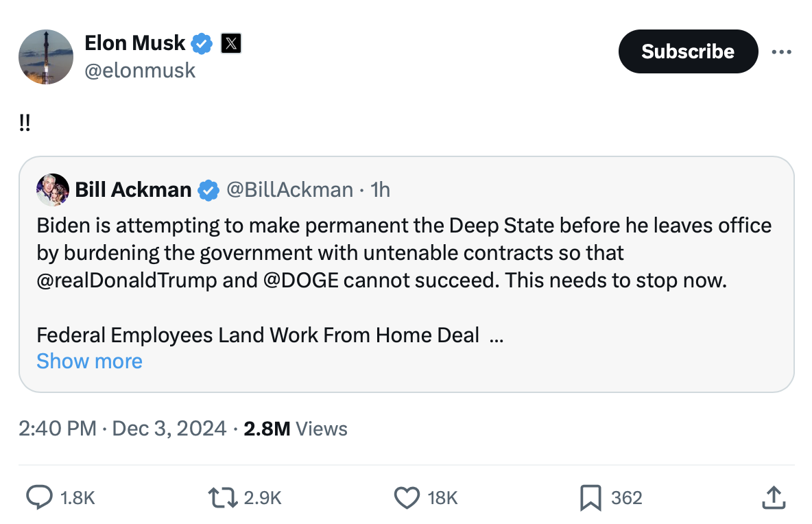View the 2.8M Views analytics

[296, 429]
